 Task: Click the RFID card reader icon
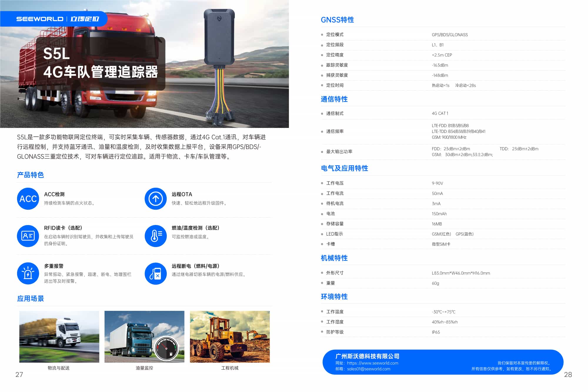pyautogui.click(x=28, y=236)
